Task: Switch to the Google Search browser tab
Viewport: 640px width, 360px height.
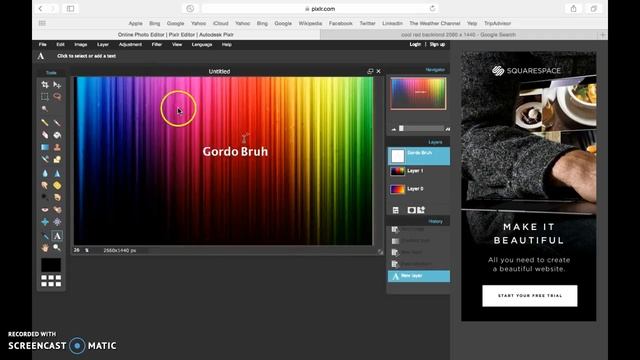Action: point(458,35)
